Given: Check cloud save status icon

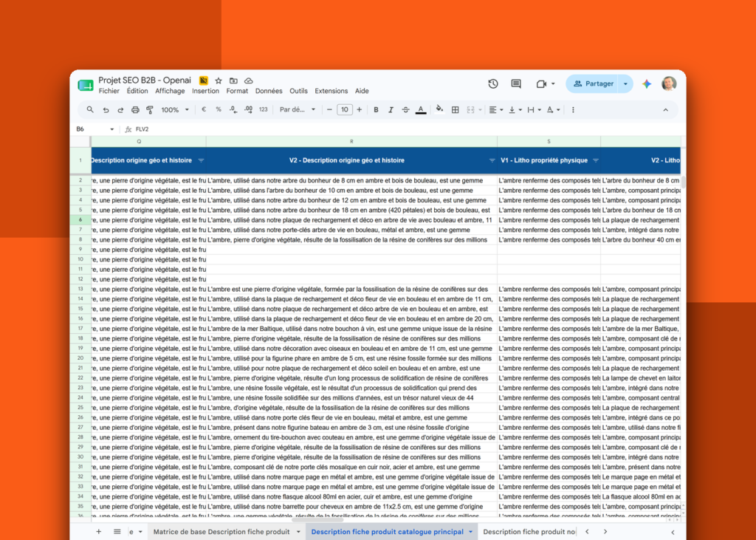Looking at the screenshot, I should coord(248,81).
